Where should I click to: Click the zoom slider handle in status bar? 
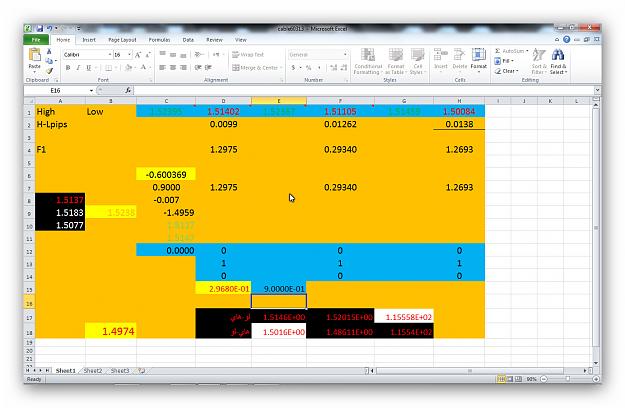568,379
